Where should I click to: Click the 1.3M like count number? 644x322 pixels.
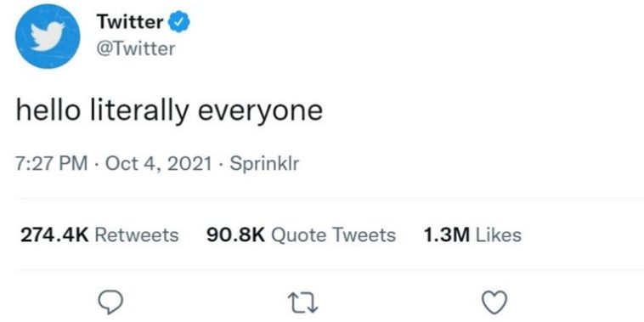click(446, 235)
